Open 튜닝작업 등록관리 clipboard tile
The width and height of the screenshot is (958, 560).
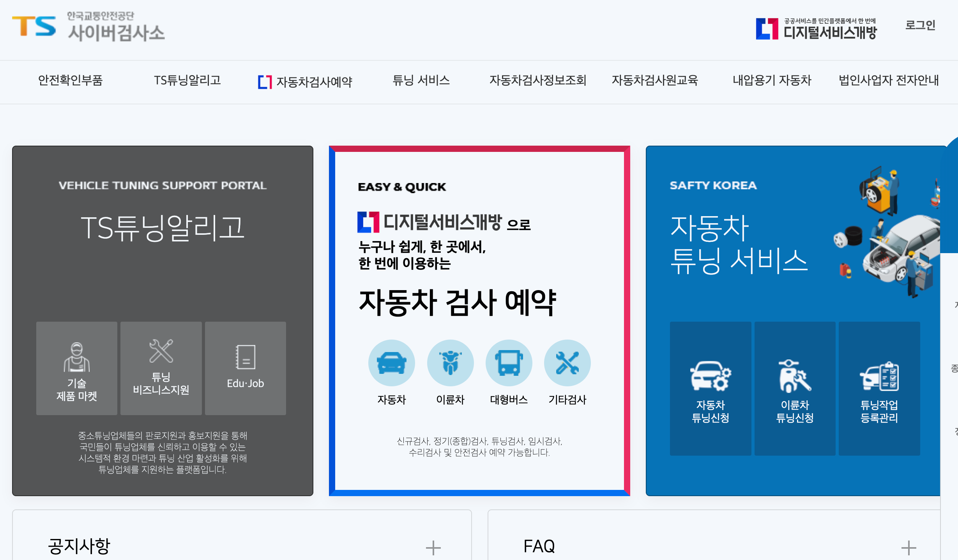click(879, 388)
